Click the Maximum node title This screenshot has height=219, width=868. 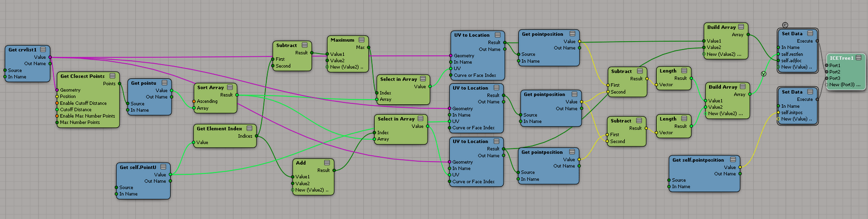coord(342,40)
